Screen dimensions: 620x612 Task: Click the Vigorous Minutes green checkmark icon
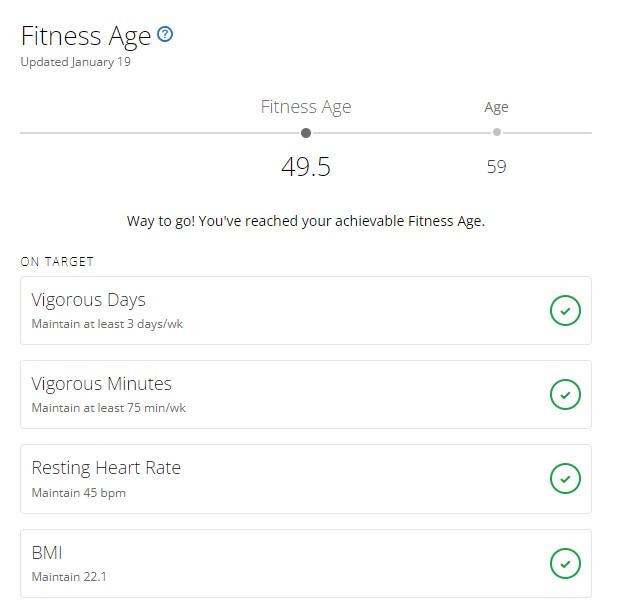[x=565, y=394]
